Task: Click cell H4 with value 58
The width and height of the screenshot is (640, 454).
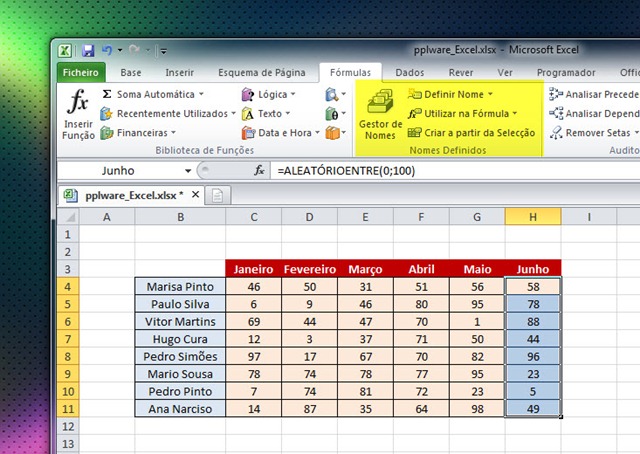Action: click(x=533, y=287)
